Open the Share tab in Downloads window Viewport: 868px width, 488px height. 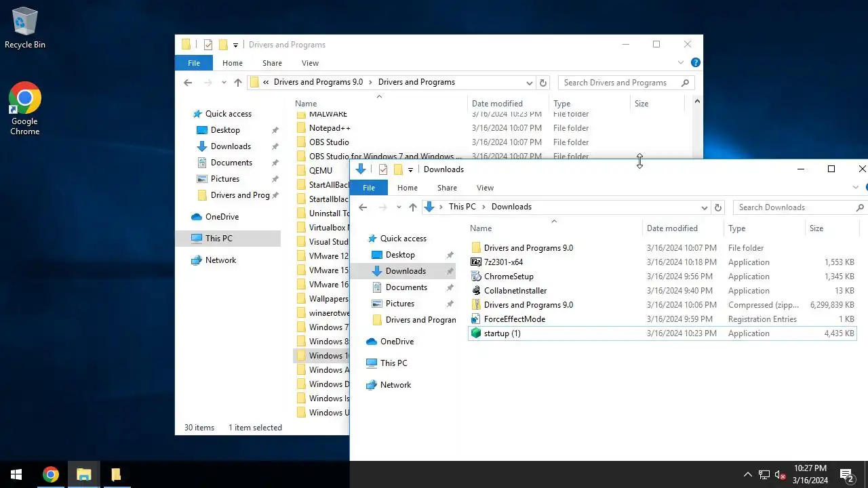[447, 188]
